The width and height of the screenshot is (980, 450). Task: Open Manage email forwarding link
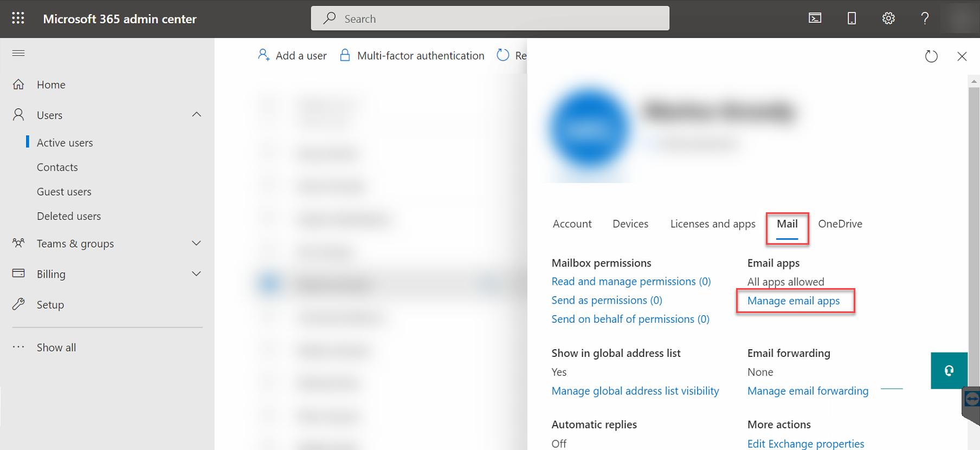coord(808,391)
